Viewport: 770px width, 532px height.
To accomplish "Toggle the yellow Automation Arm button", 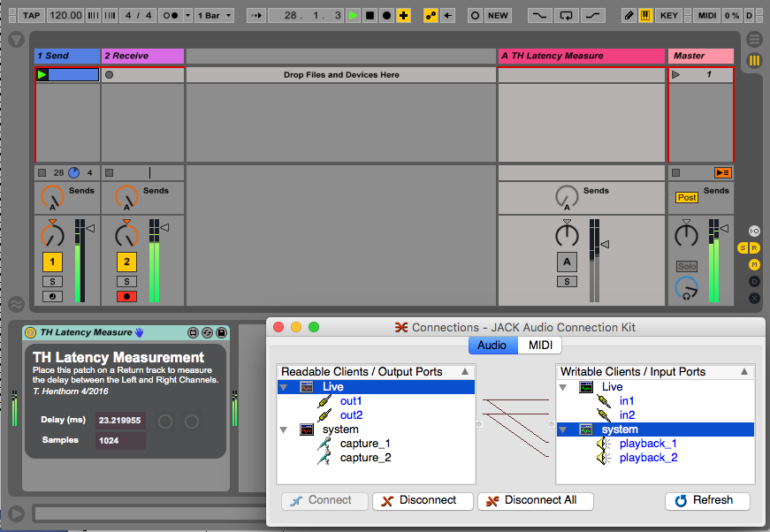I will click(431, 16).
